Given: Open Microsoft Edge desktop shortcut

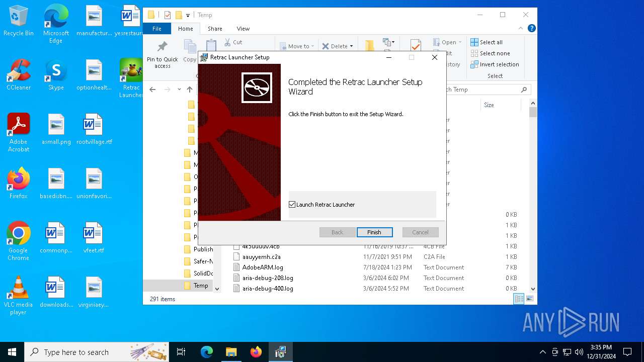Looking at the screenshot, I should (x=56, y=24).
